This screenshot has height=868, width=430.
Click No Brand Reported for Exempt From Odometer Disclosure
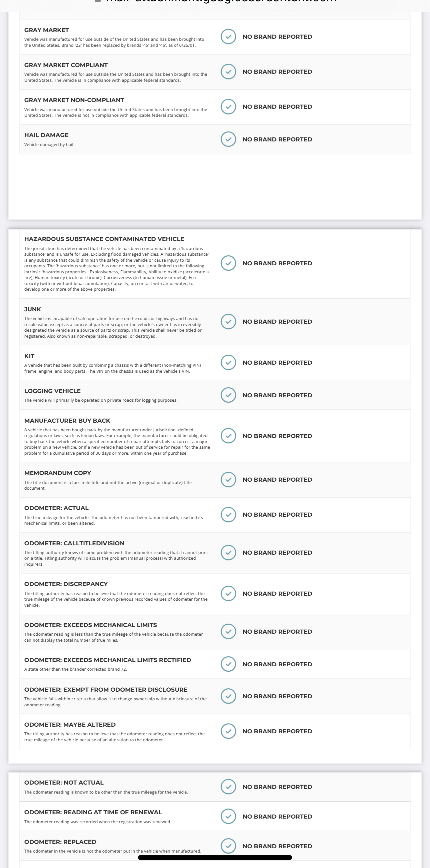(x=277, y=696)
